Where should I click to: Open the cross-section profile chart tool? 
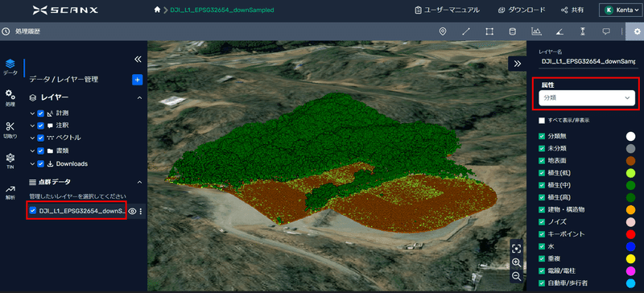[x=536, y=31]
